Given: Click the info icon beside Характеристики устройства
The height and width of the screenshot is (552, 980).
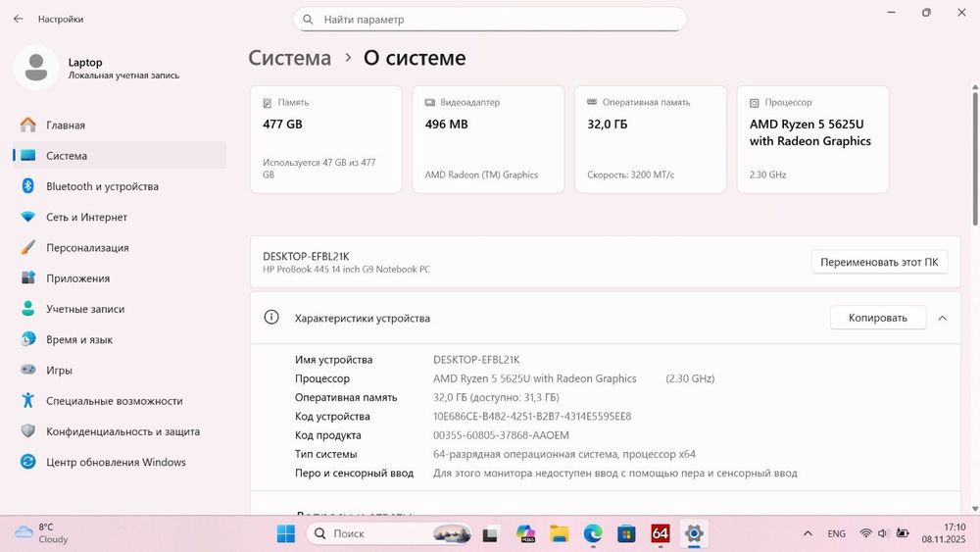Looking at the screenshot, I should (x=271, y=317).
